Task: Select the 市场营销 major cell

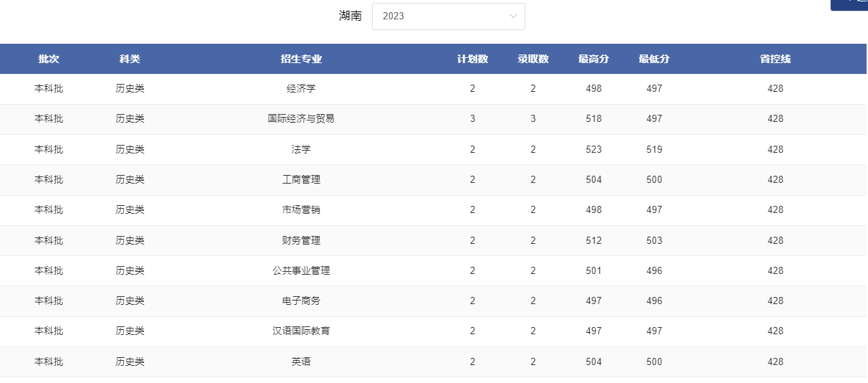Action: [301, 209]
